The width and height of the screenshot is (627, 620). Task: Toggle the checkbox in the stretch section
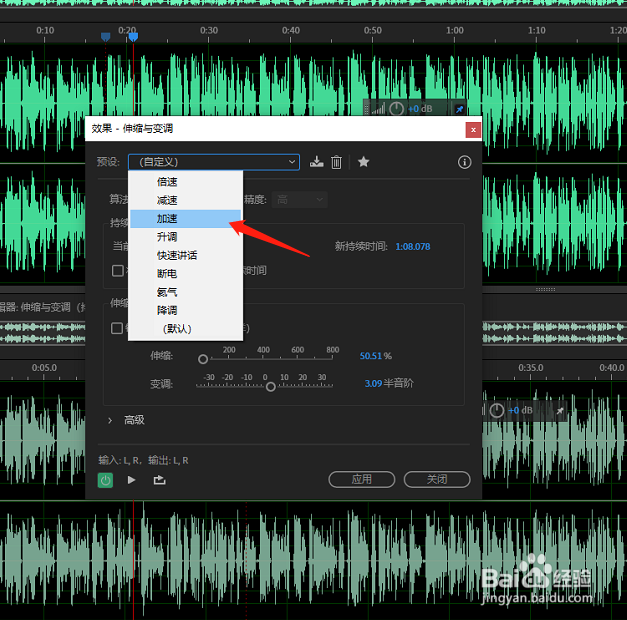[x=117, y=328]
